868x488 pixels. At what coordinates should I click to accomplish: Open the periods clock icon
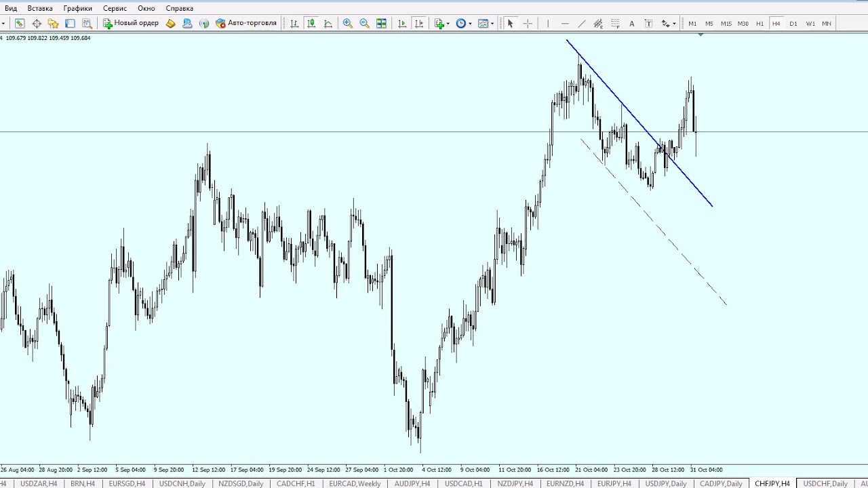point(460,23)
